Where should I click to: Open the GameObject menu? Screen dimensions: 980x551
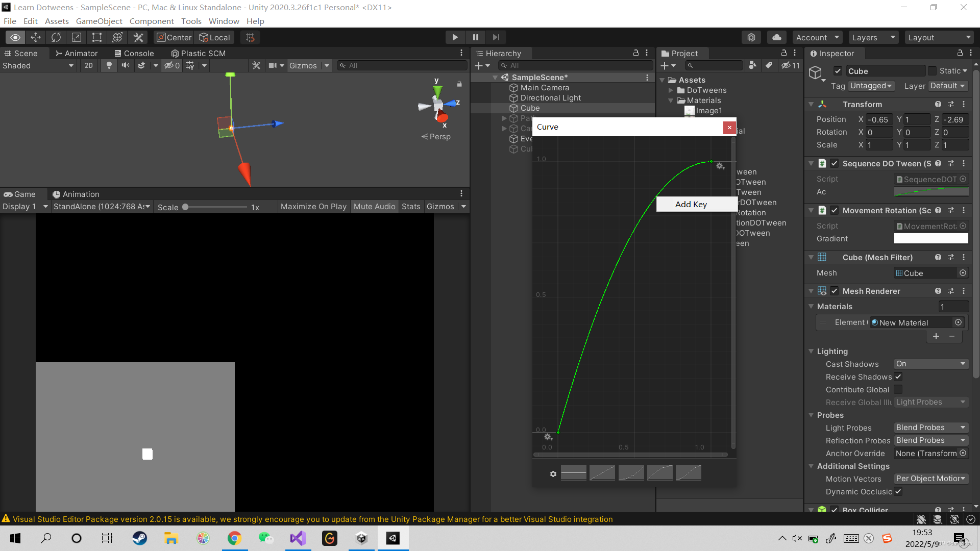click(99, 21)
